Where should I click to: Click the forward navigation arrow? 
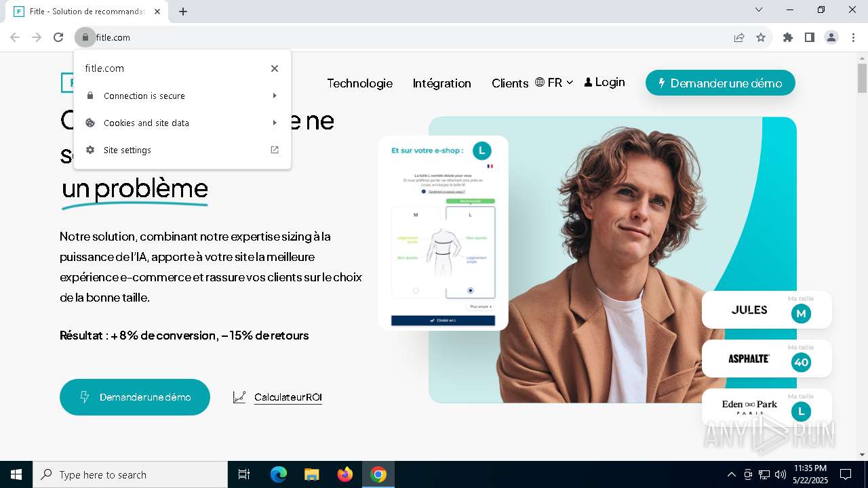37,37
